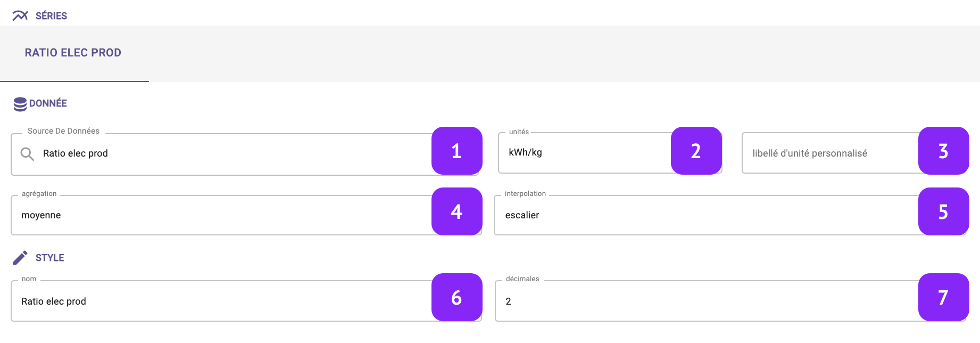980x343 pixels.
Task: Click the Donnée database icon
Action: 20,104
